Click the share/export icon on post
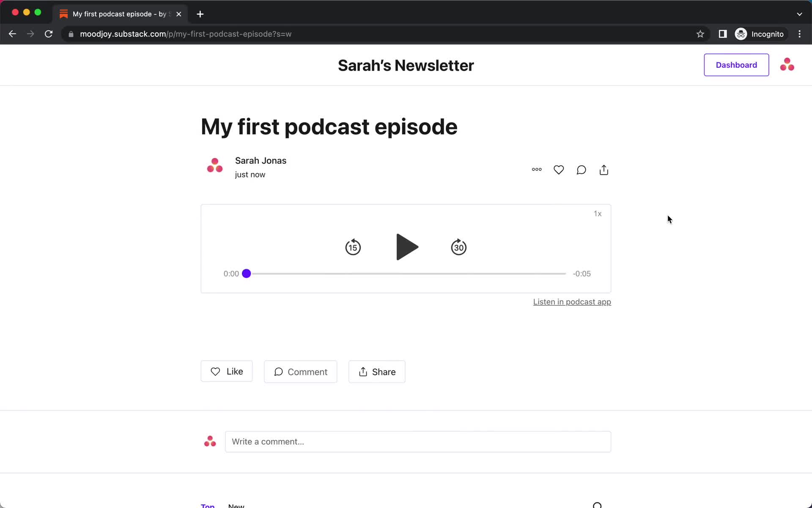The width and height of the screenshot is (812, 508). click(x=604, y=169)
